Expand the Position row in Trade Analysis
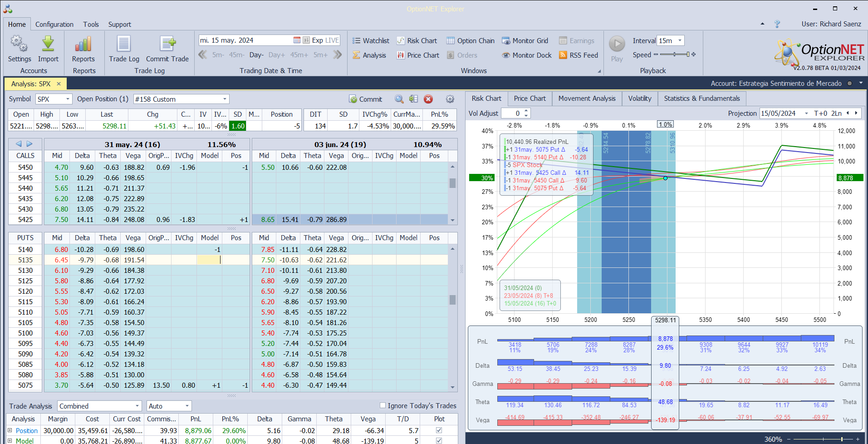 tap(10, 430)
